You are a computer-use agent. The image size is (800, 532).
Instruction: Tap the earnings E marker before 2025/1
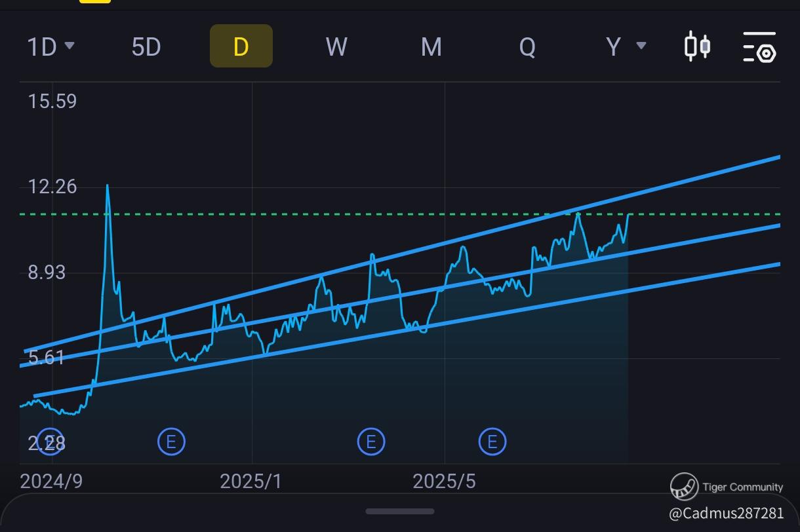coord(171,442)
